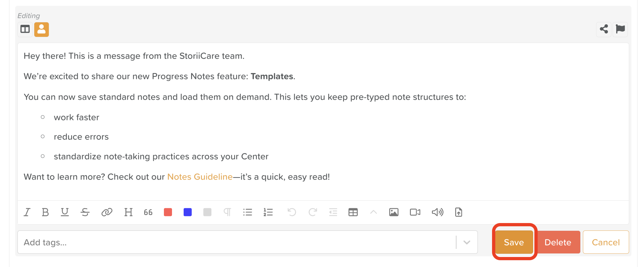This screenshot has width=644, height=267.
Task: Toggle the column layout view button
Action: click(25, 29)
